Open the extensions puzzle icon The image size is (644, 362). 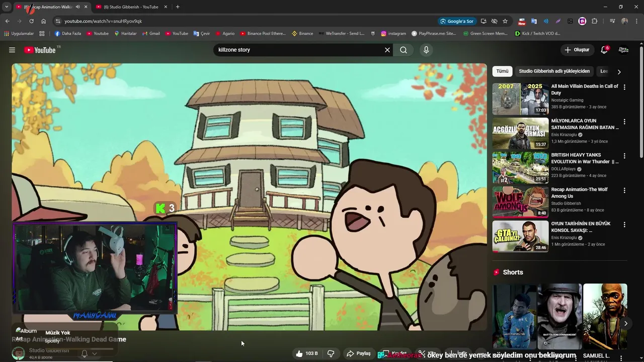595,21
